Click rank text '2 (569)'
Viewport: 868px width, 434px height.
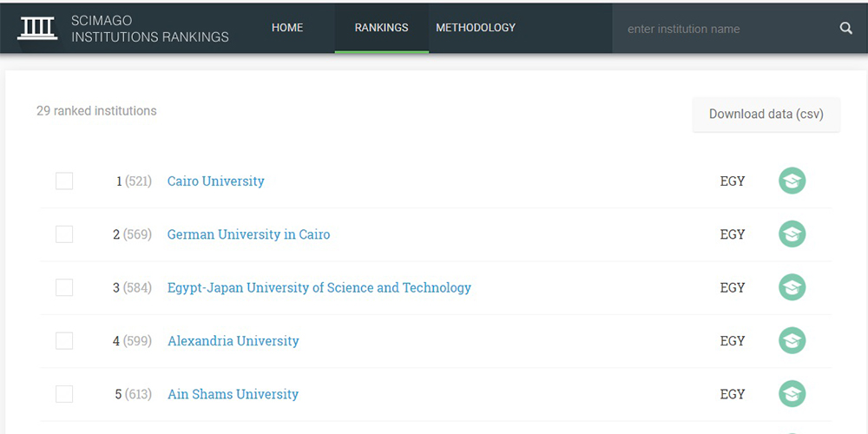[x=132, y=234]
